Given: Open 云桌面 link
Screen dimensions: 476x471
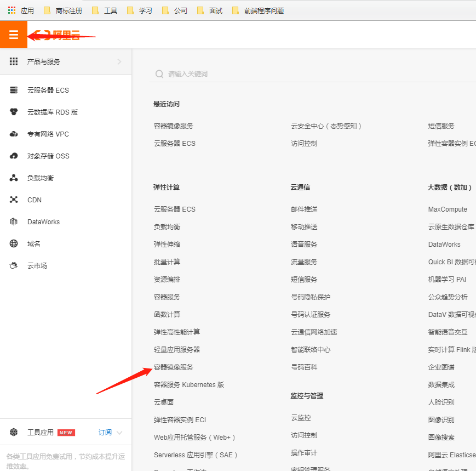Looking at the screenshot, I should click(164, 402).
